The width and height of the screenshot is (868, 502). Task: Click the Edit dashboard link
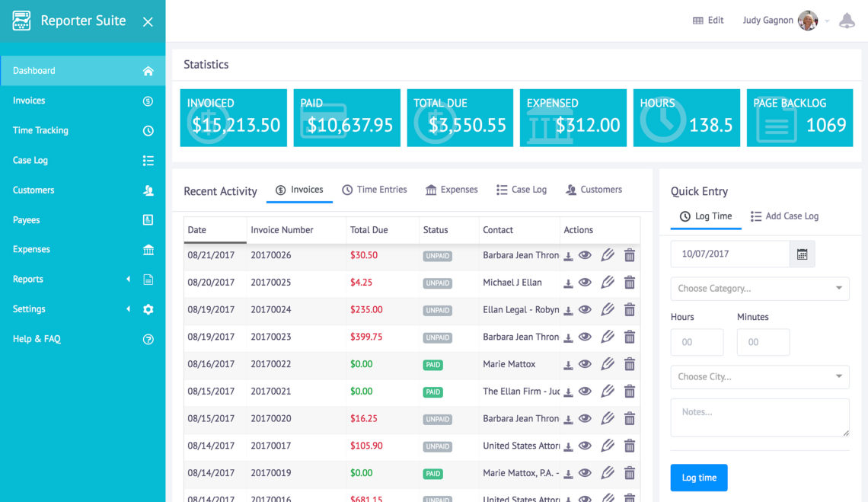708,21
